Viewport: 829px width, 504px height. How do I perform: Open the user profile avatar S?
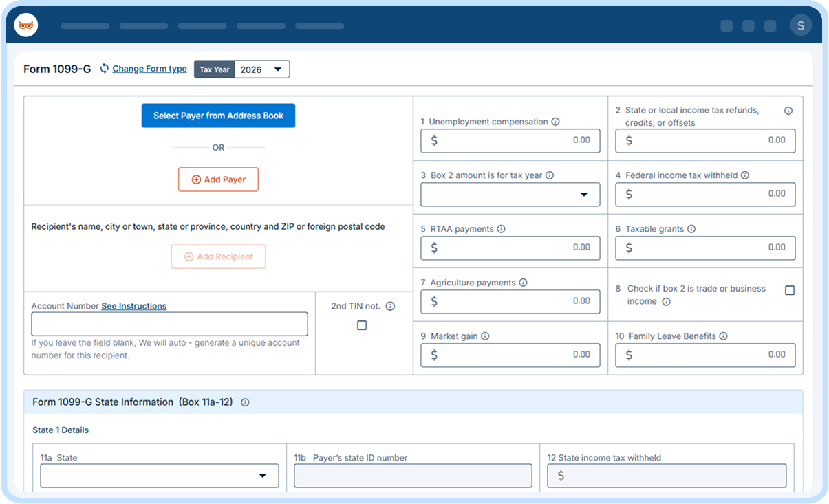pyautogui.click(x=801, y=25)
